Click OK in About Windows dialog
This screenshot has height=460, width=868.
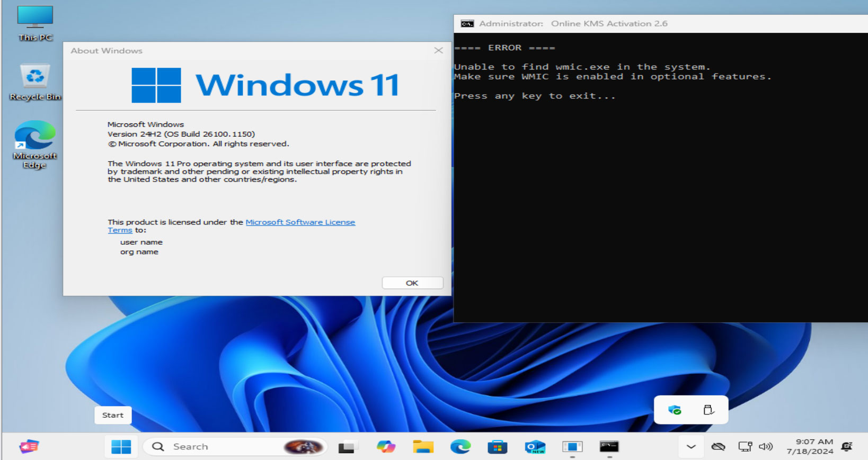tap(412, 283)
